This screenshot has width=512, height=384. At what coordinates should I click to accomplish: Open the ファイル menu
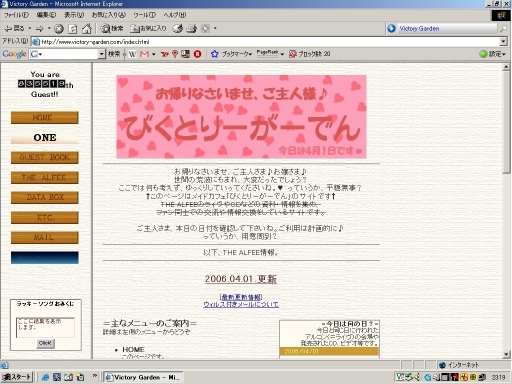click(16, 15)
